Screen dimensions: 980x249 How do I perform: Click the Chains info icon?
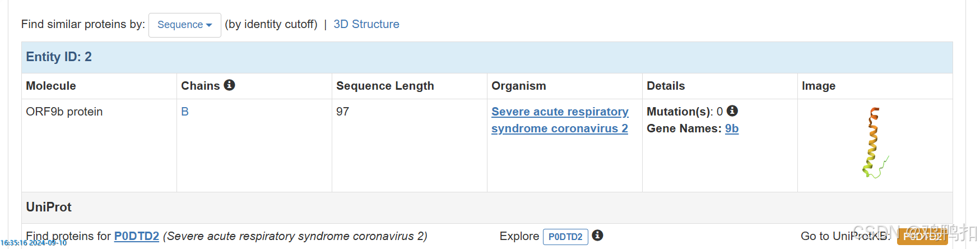tap(229, 85)
